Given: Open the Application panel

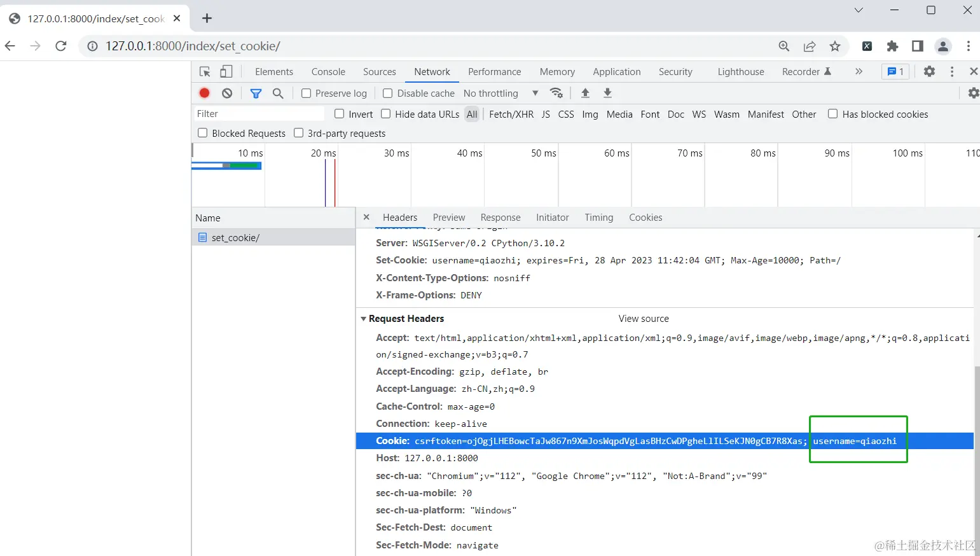Looking at the screenshot, I should click(617, 72).
